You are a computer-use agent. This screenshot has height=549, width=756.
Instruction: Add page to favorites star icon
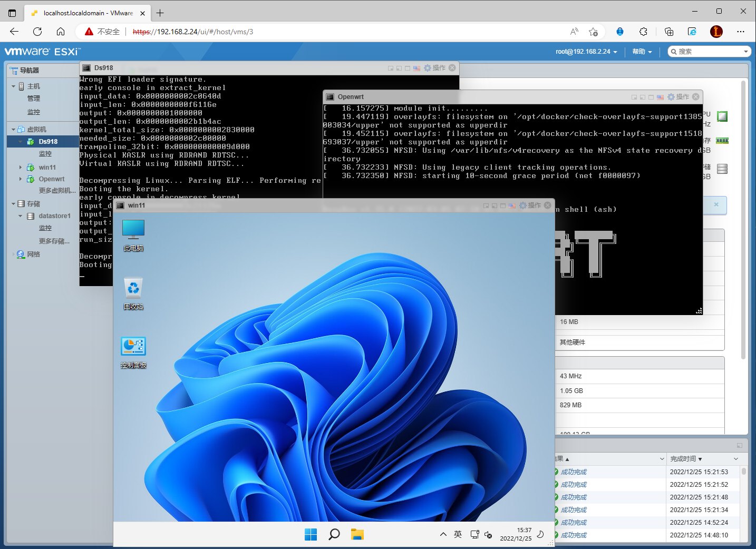click(593, 32)
